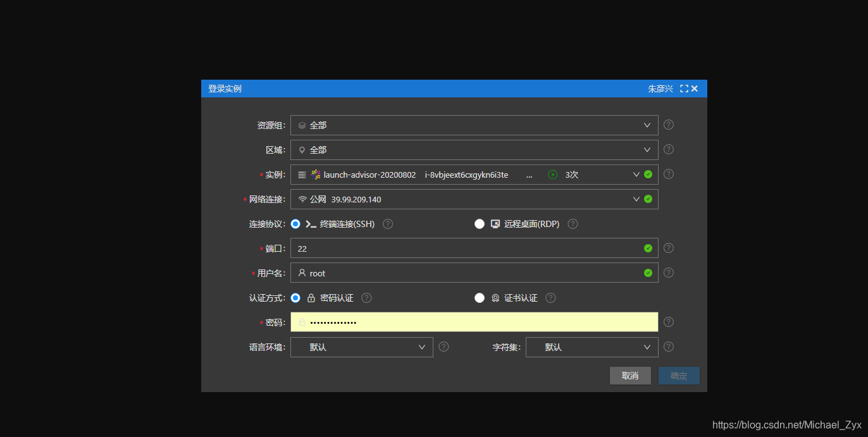The width and height of the screenshot is (868, 437).
Task: Click the instance ID i-8vbjeext6cxgykn6i3te
Action: click(x=466, y=175)
